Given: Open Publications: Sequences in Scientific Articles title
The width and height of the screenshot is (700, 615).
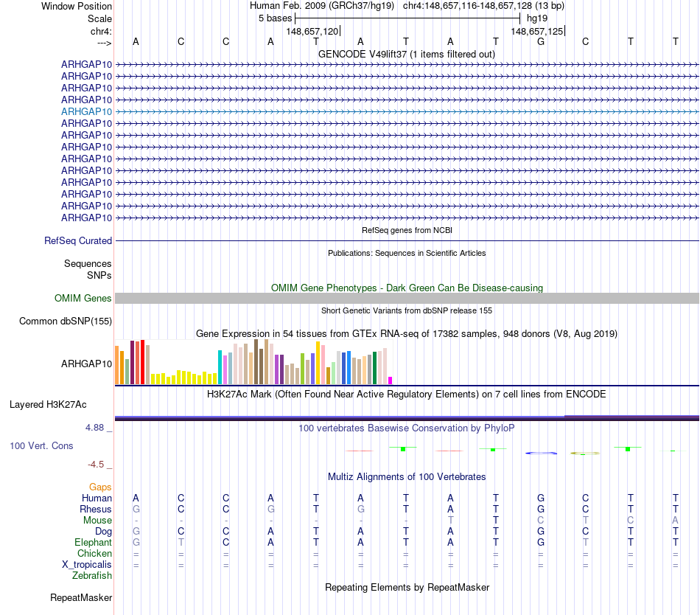Looking at the screenshot, I should pos(407,253).
